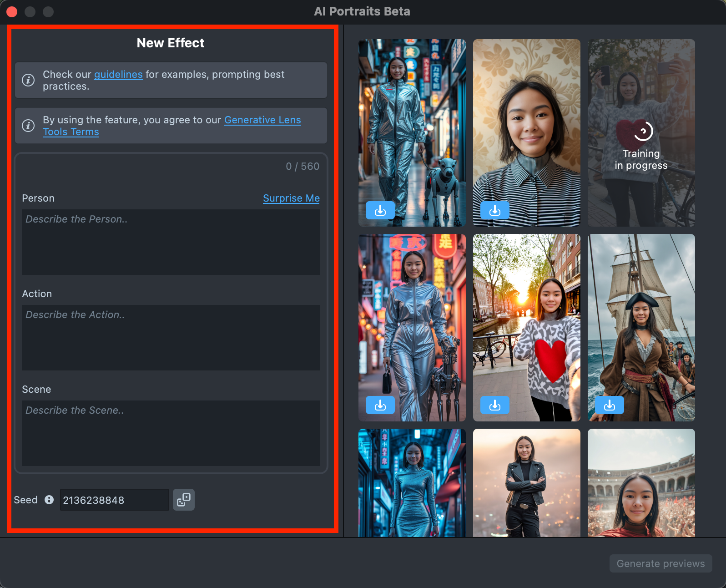Click the info icon beside terms notice
726x588 pixels.
28,126
